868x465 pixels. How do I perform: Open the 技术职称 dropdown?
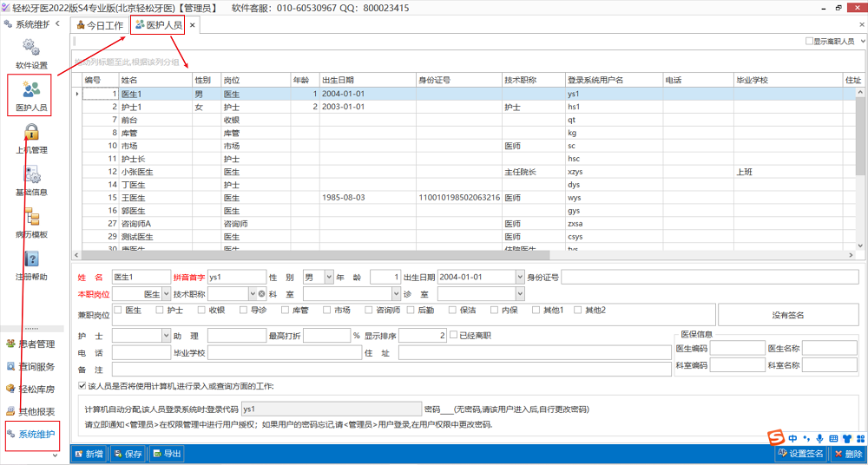point(253,293)
